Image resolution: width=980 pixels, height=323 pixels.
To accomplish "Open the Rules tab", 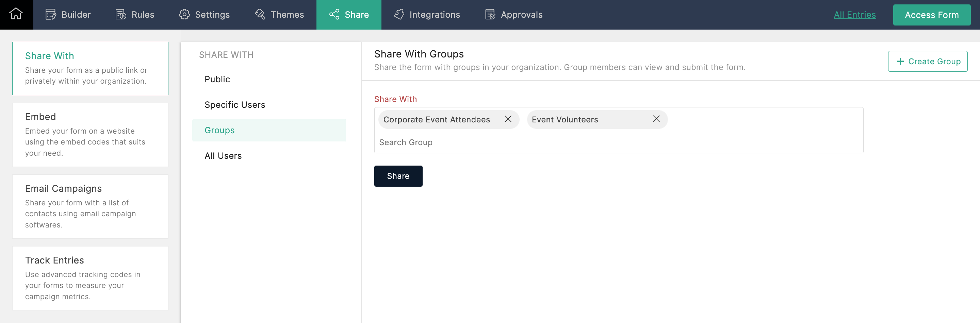I will [x=135, y=15].
